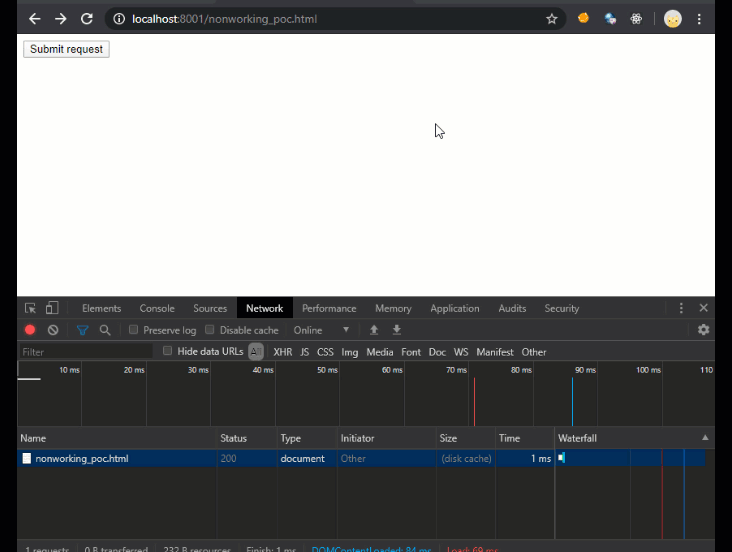Filter requests by Font
The height and width of the screenshot is (552, 732).
(x=411, y=352)
